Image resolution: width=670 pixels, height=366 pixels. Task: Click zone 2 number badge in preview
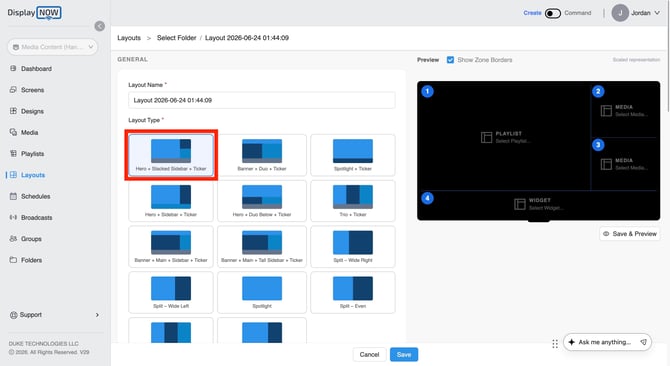pos(598,91)
